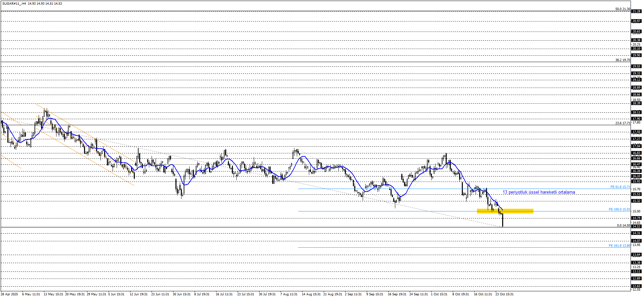This screenshot has height=298, width=644.
Task: Click the 21.28 price level tag
Action: [636, 11]
